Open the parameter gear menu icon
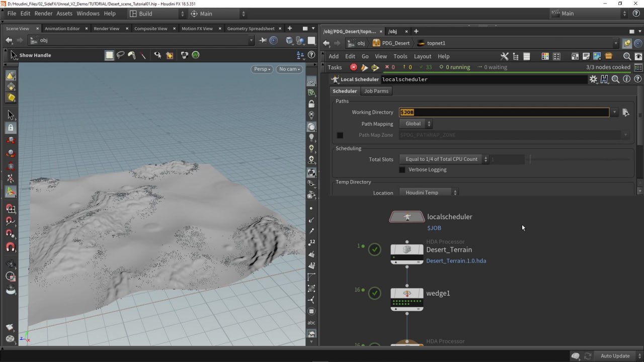The image size is (644, 362). coord(594,79)
